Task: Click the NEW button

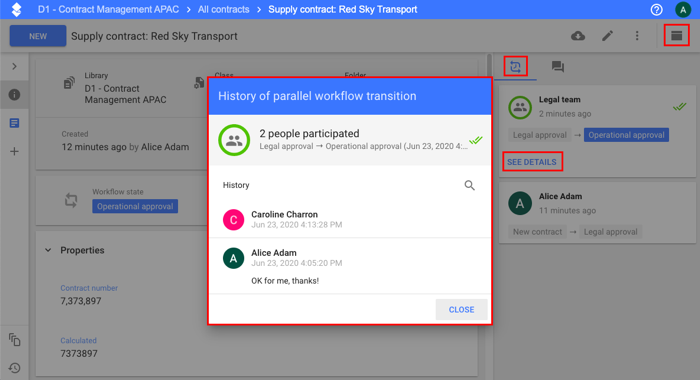Action: (38, 36)
